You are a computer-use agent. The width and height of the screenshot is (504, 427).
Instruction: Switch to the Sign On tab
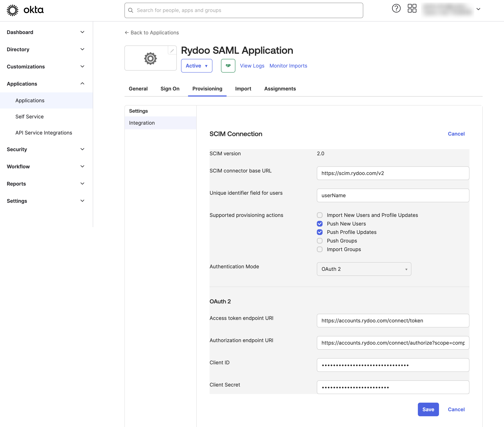[170, 89]
